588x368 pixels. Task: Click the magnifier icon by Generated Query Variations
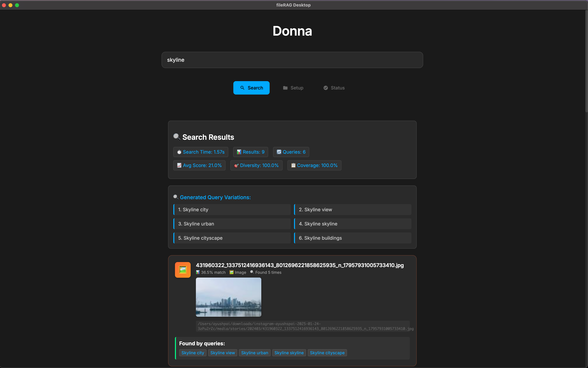click(x=176, y=197)
